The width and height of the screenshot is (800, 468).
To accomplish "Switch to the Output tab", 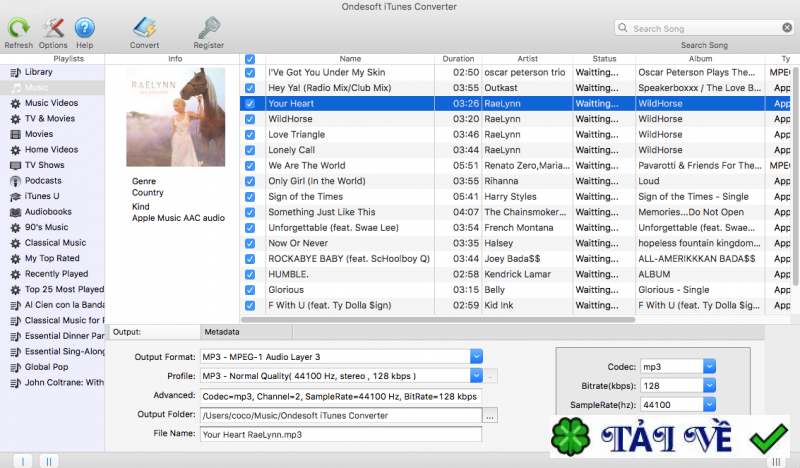I will pyautogui.click(x=155, y=332).
